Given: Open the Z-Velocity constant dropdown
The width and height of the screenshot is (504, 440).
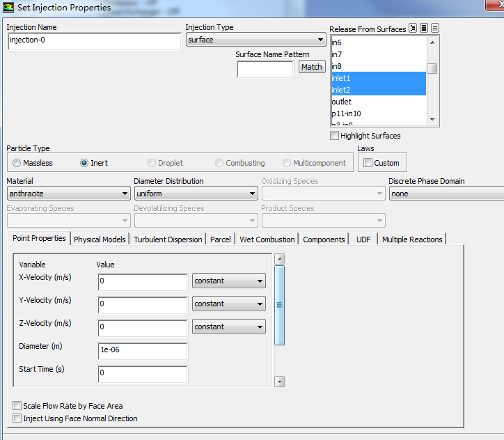Looking at the screenshot, I should coord(229,327).
